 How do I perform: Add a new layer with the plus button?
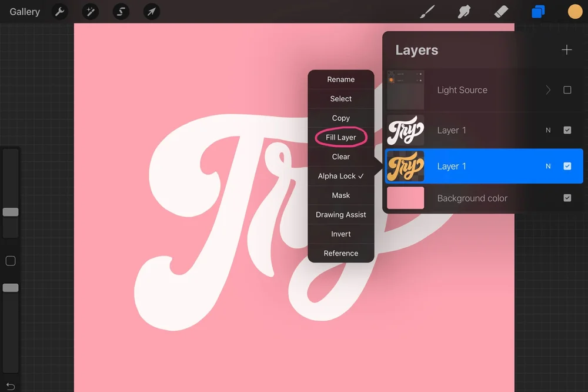[566, 49]
